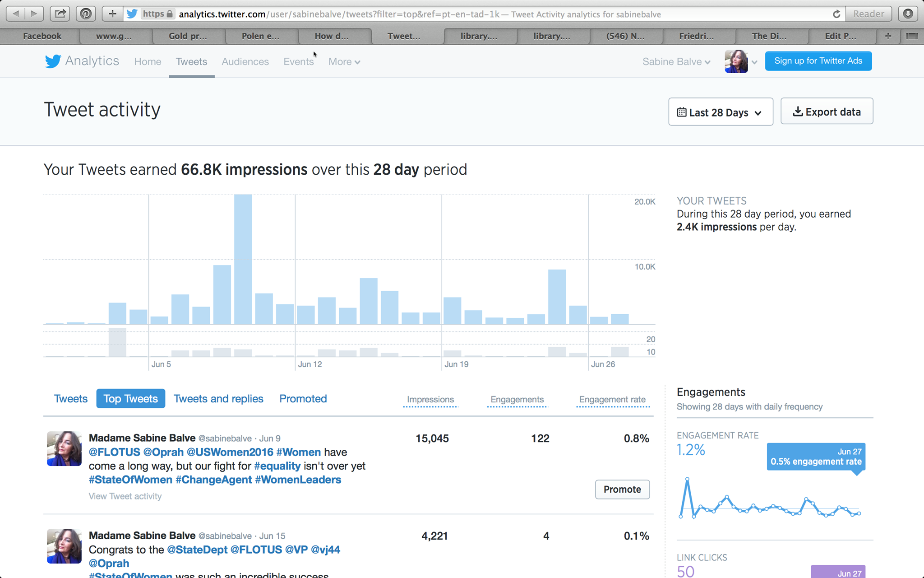Image resolution: width=924 pixels, height=578 pixels.
Task: Switch to the Tweets and replies filter
Action: [x=218, y=398]
